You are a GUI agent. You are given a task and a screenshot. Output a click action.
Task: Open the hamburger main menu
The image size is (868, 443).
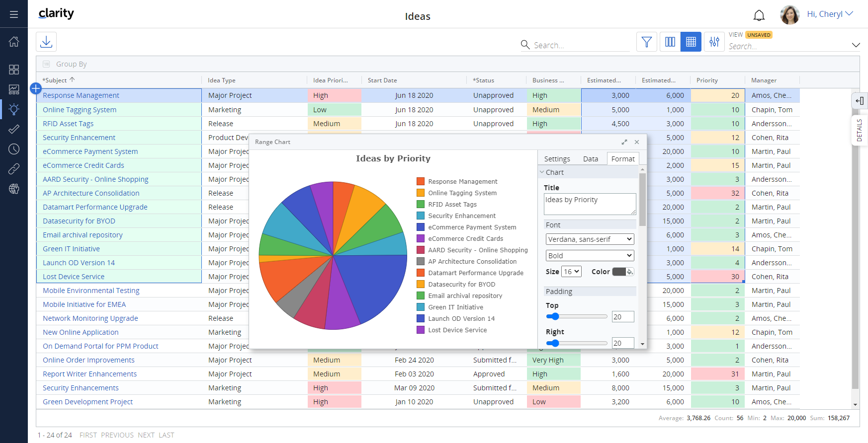click(14, 14)
